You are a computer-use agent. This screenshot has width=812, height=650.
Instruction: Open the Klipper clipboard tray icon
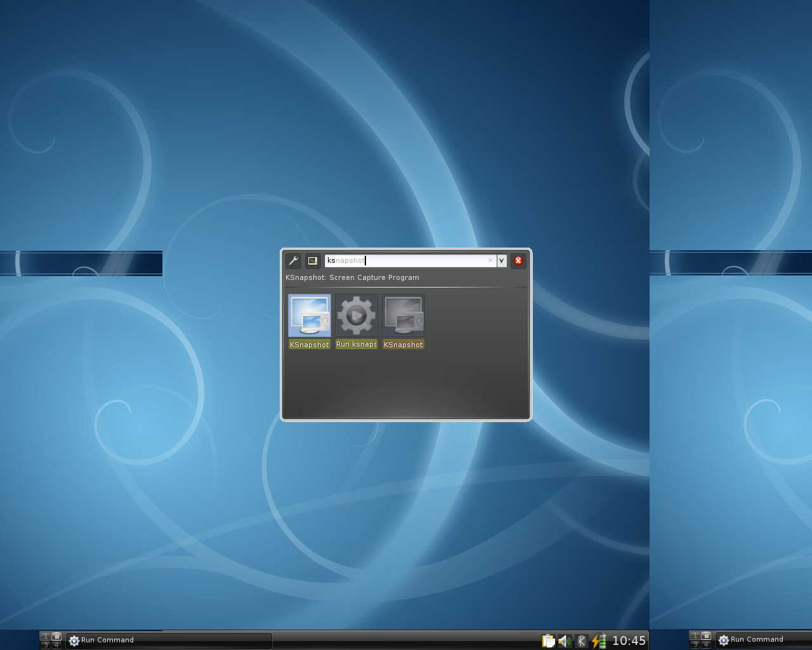(x=548, y=641)
